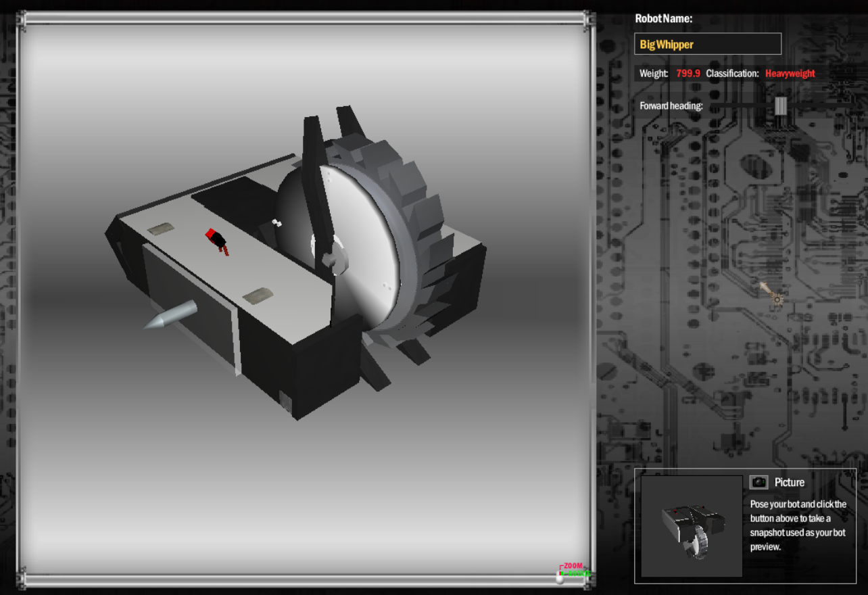Click the Heavyweight classification text
The image size is (868, 595).
click(x=790, y=73)
